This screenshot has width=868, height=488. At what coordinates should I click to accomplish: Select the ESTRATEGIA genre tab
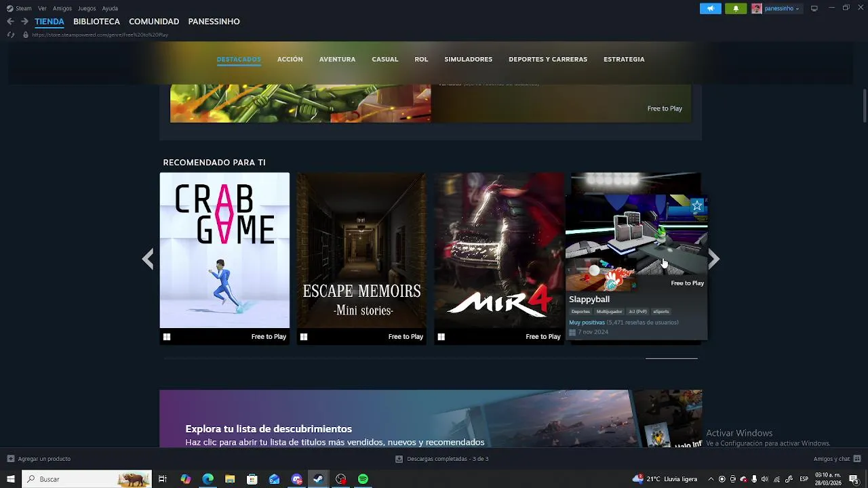coord(624,60)
